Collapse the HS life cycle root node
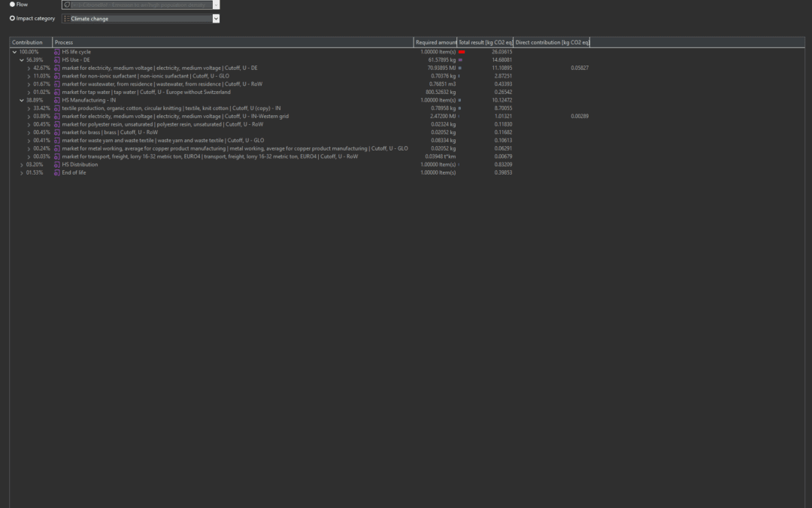The image size is (812, 508). [x=15, y=52]
